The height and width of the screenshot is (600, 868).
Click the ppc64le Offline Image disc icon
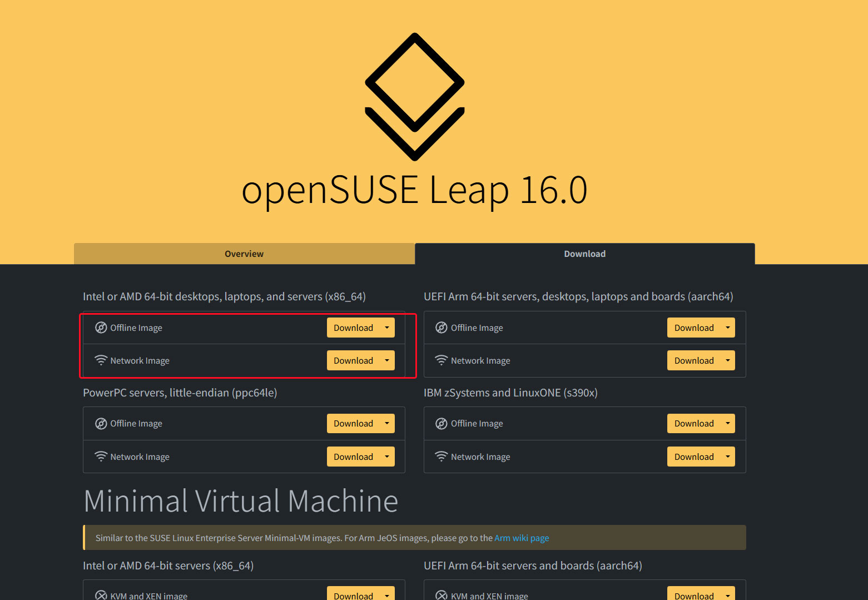click(x=101, y=424)
